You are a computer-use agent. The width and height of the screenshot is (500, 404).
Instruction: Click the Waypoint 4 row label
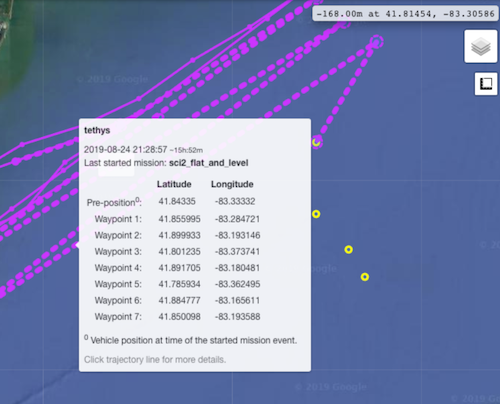click(x=118, y=268)
